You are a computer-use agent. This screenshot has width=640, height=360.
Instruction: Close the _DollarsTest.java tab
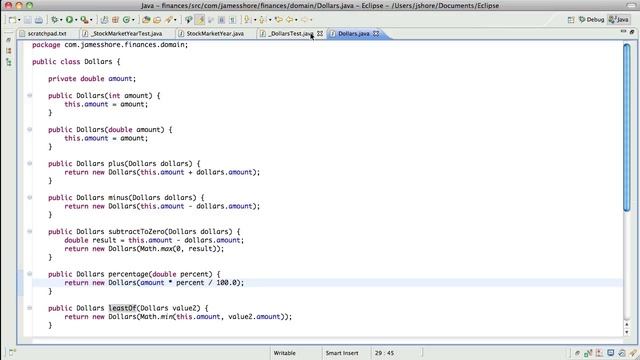coord(320,33)
